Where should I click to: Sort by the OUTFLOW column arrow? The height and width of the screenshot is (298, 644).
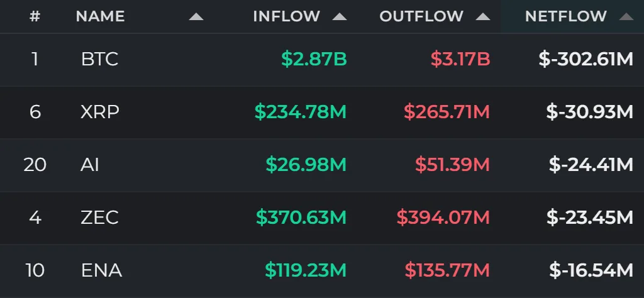click(483, 16)
